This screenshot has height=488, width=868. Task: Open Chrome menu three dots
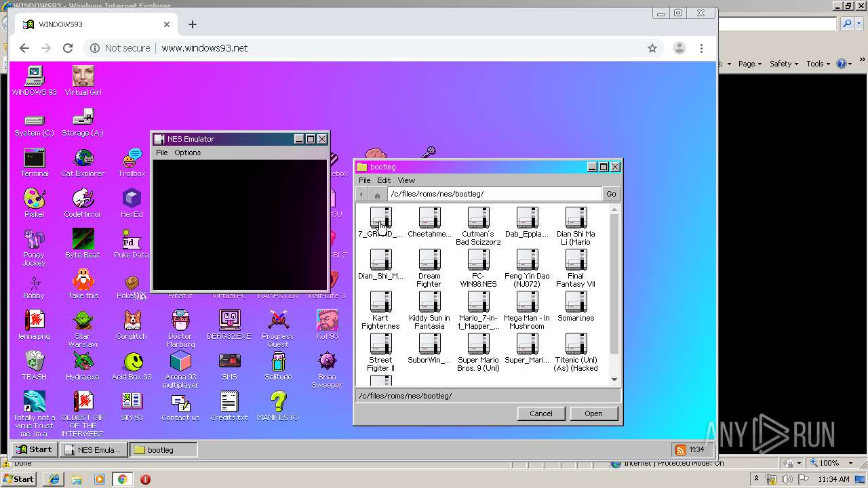[x=702, y=48]
